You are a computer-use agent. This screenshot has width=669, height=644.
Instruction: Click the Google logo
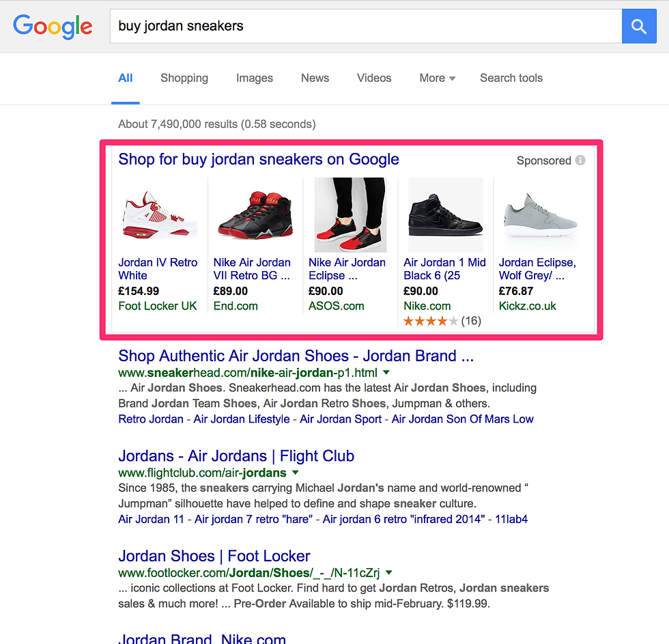point(53,27)
